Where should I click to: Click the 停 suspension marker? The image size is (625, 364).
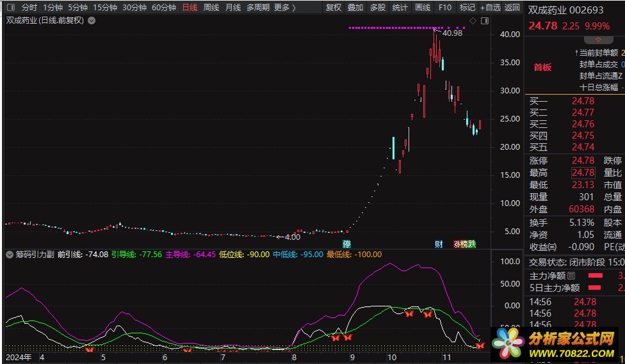(347, 244)
